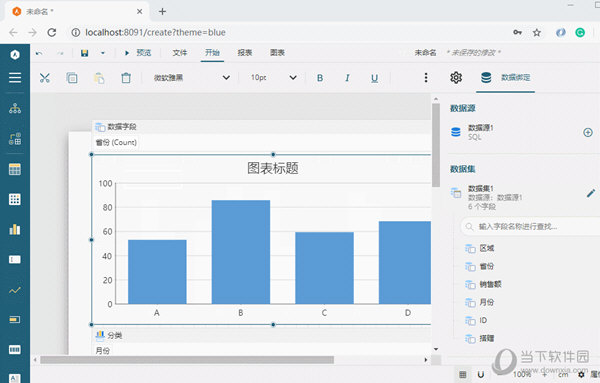The image size is (600, 383).
Task: Toggle underline formatting
Action: pyautogui.click(x=375, y=78)
